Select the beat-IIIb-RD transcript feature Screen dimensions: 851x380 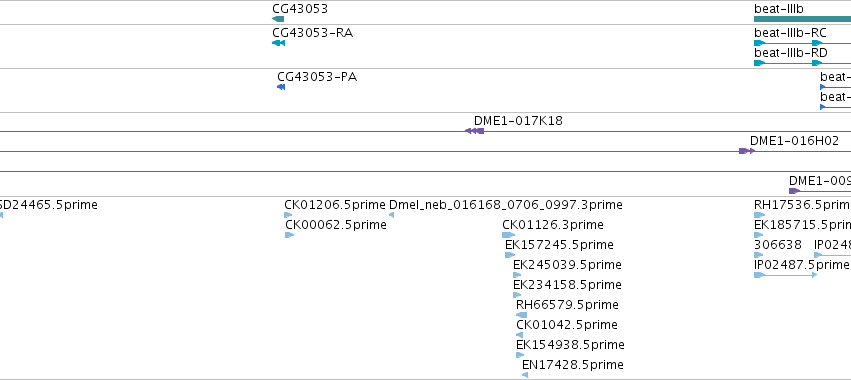tap(802, 63)
